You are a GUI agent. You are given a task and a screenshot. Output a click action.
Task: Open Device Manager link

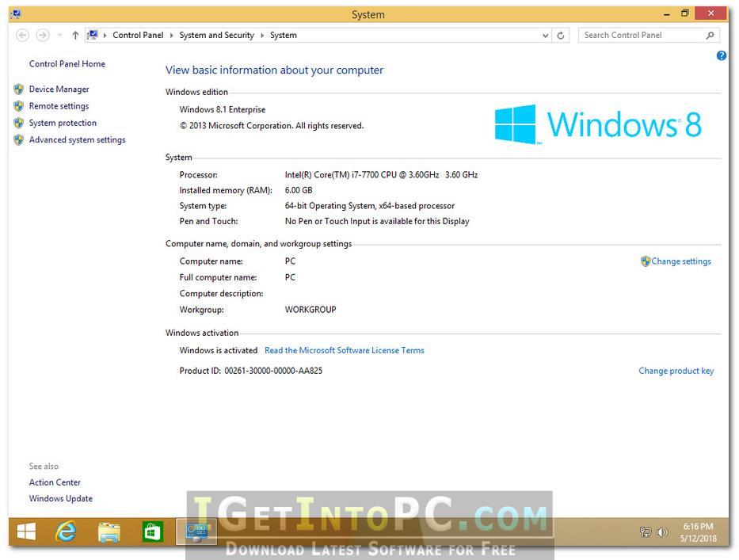tap(59, 89)
